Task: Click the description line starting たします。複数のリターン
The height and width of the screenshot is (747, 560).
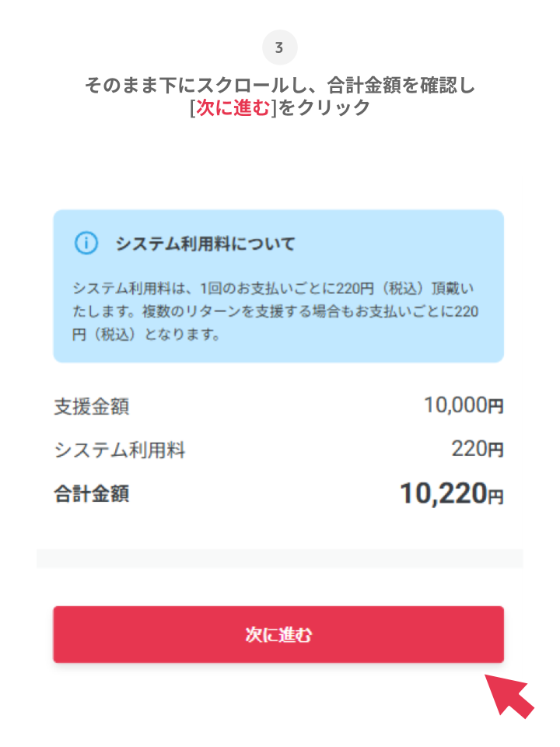Action: [278, 313]
